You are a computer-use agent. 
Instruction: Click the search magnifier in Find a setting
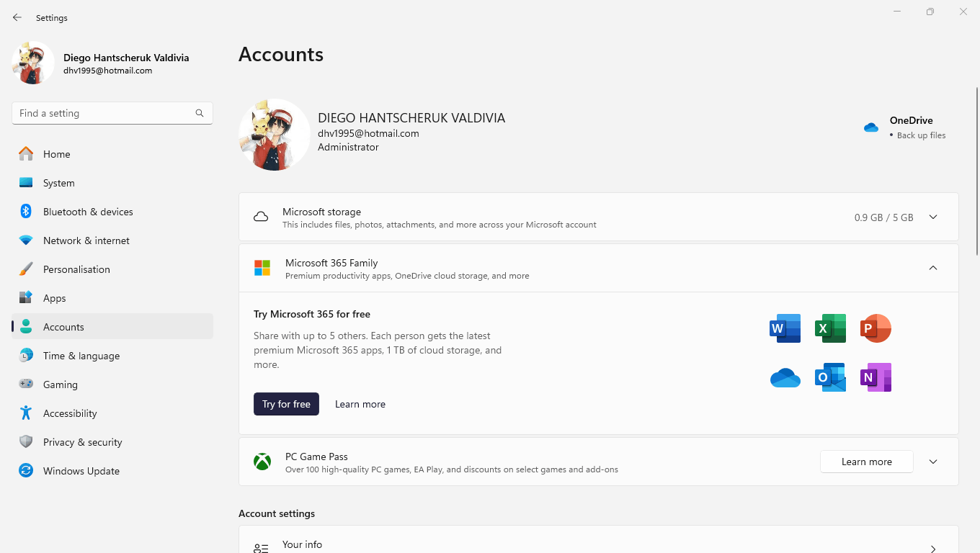pos(200,113)
